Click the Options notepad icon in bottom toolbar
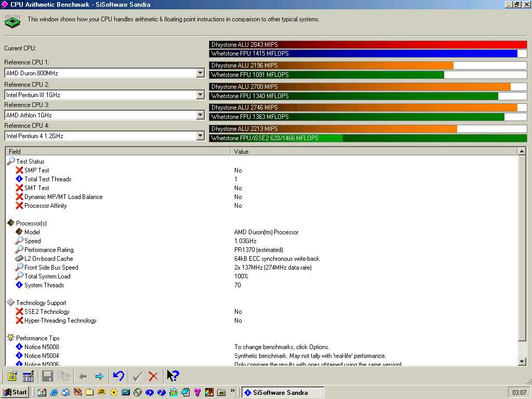The height and width of the screenshot is (399, 532). point(12,376)
